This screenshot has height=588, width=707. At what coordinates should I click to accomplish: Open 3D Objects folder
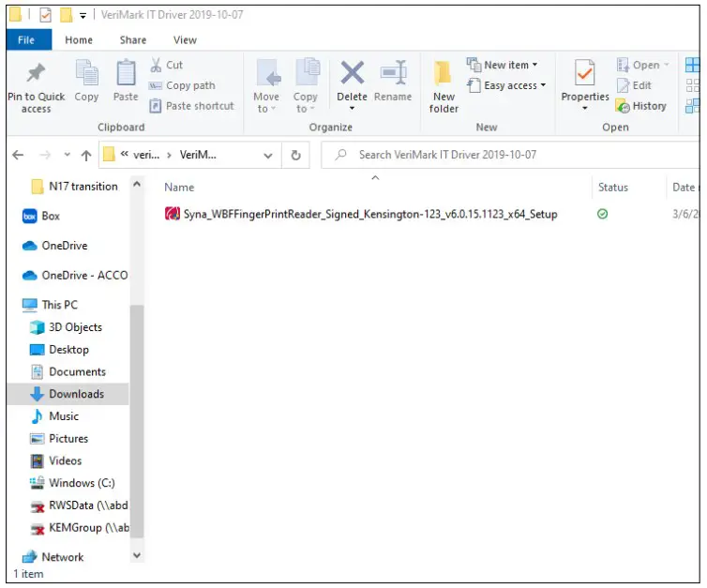(x=67, y=327)
